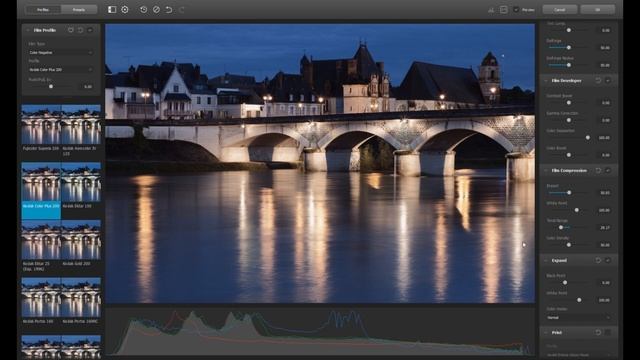
Task: Reset the Film Developer section
Action: (598, 81)
